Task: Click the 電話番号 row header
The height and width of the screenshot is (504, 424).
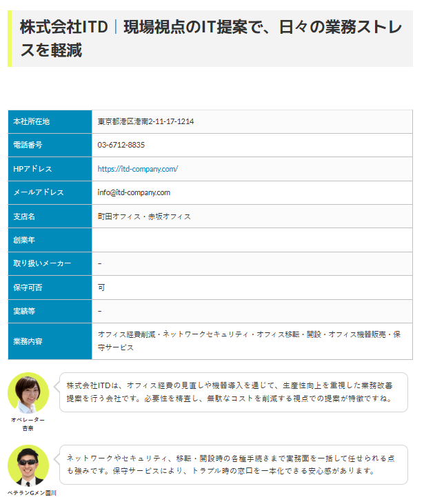Action: pos(28,145)
